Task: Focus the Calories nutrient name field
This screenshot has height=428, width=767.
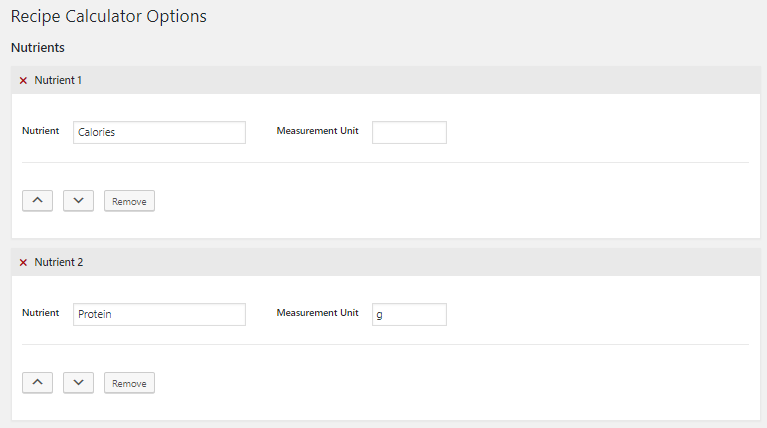Action: pos(159,133)
